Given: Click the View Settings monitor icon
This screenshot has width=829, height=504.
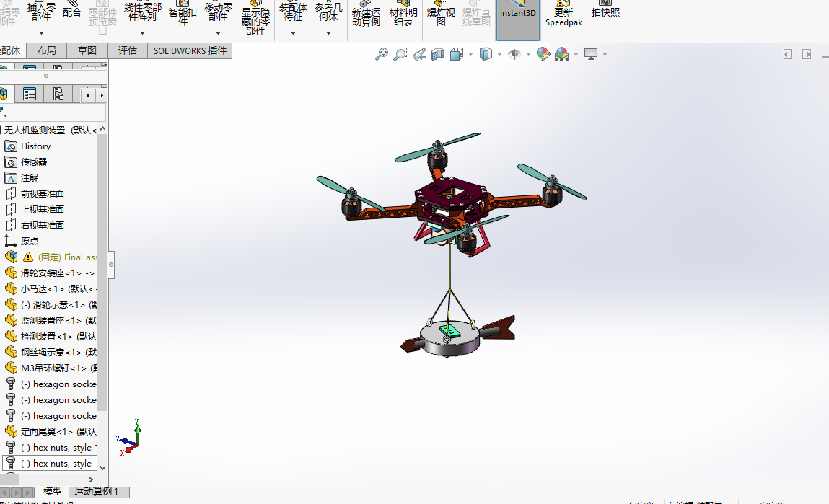Looking at the screenshot, I should [591, 54].
